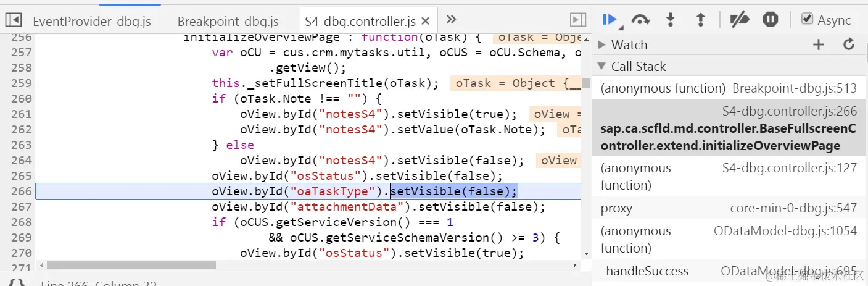Click "attachmentData" string on line 267

coord(348,207)
